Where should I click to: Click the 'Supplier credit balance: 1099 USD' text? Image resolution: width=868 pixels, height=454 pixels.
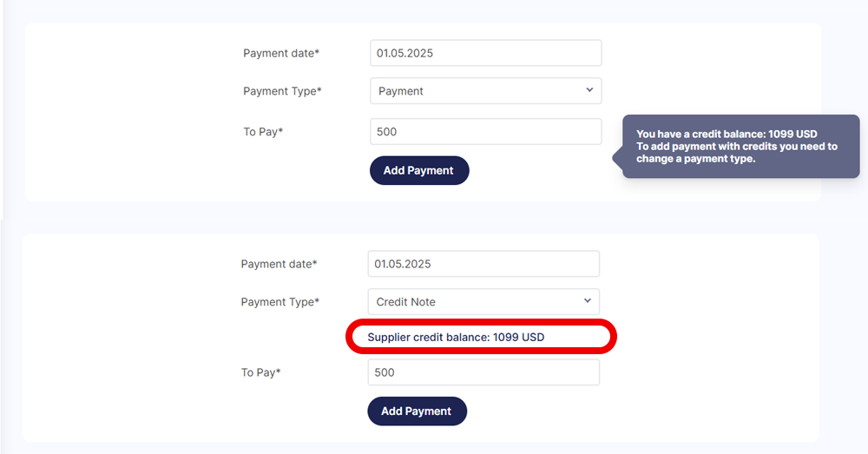pyautogui.click(x=456, y=337)
